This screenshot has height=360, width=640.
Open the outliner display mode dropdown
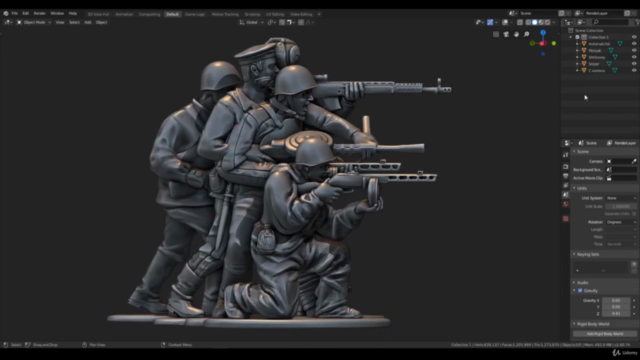(x=580, y=22)
